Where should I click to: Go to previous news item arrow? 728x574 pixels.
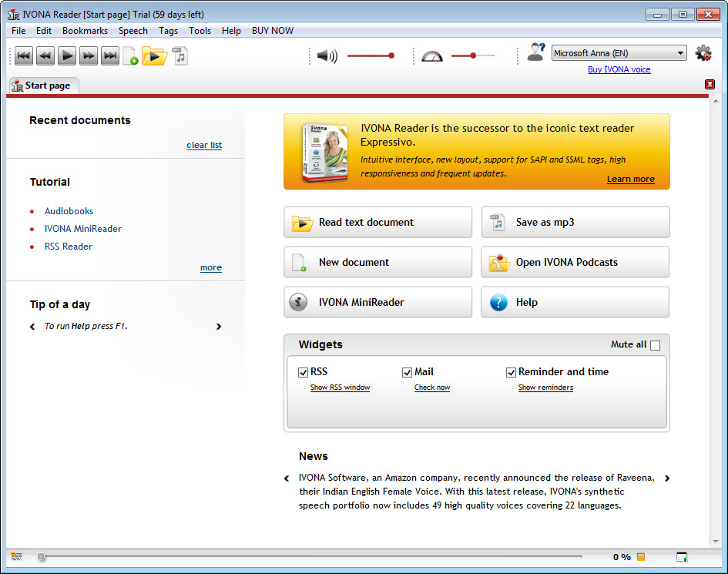[287, 478]
